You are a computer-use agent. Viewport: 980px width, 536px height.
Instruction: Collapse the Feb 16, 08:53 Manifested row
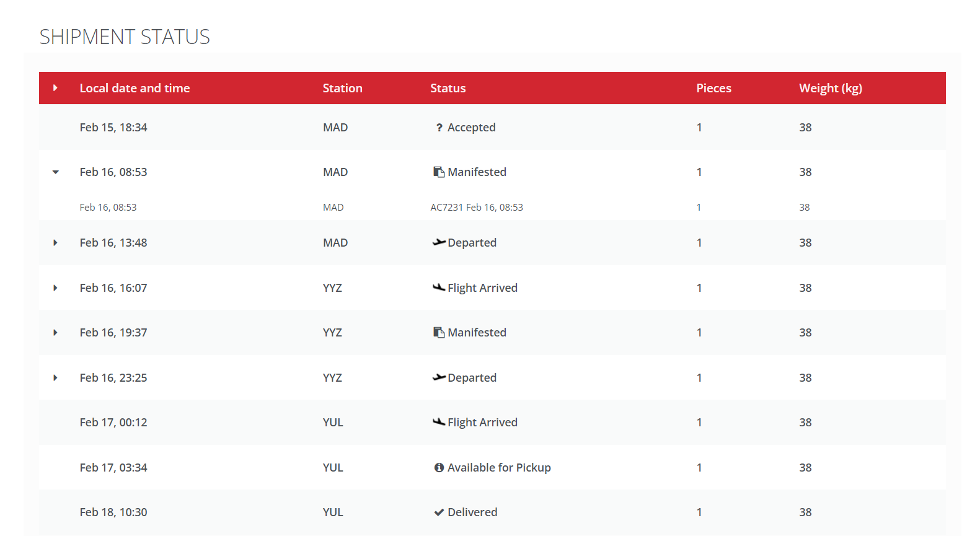[56, 172]
